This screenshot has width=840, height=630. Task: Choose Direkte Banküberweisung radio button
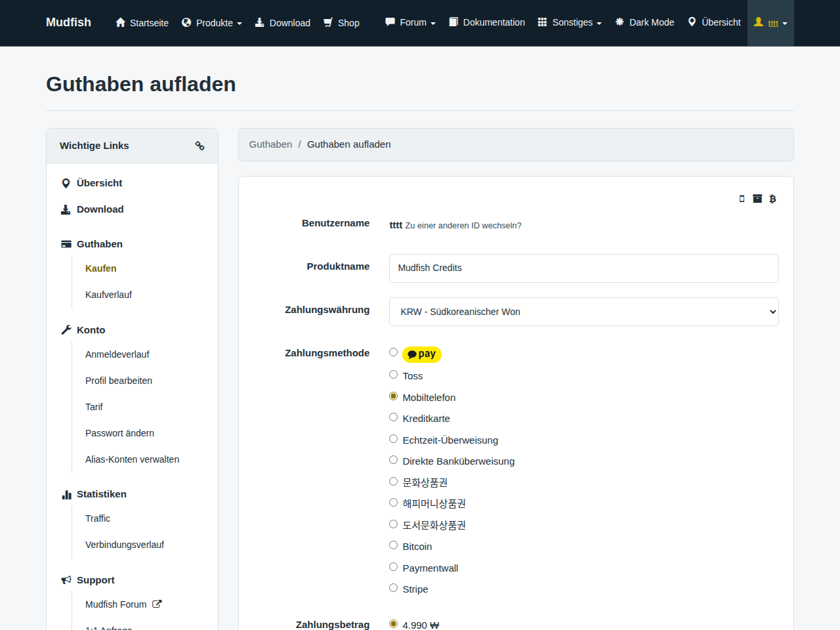[394, 460]
